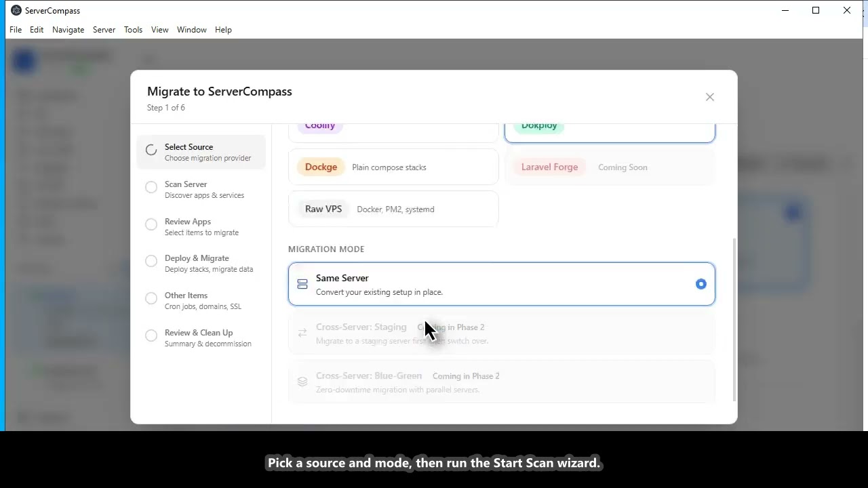Choose the Dokploy source provider
This screenshot has height=488, width=868.
[610, 133]
